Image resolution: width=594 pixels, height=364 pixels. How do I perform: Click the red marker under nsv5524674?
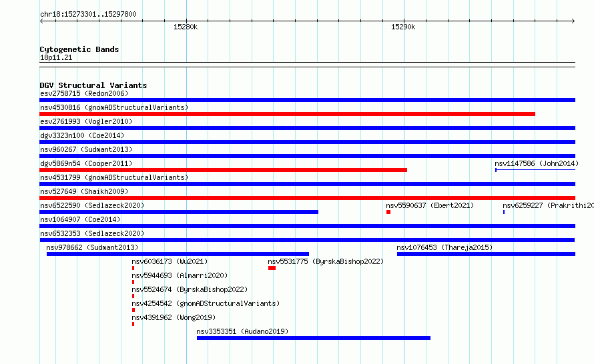click(x=133, y=296)
